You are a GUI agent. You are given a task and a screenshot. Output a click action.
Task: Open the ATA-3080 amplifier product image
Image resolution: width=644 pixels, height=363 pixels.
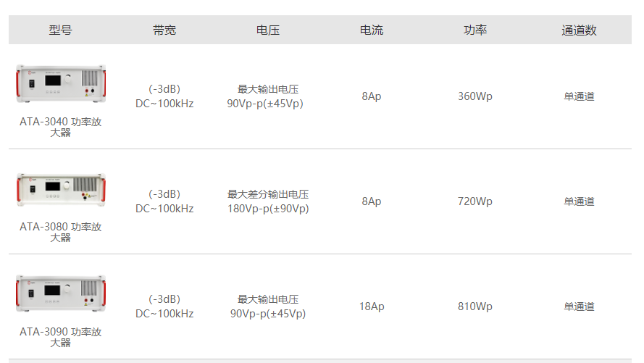[61, 189]
